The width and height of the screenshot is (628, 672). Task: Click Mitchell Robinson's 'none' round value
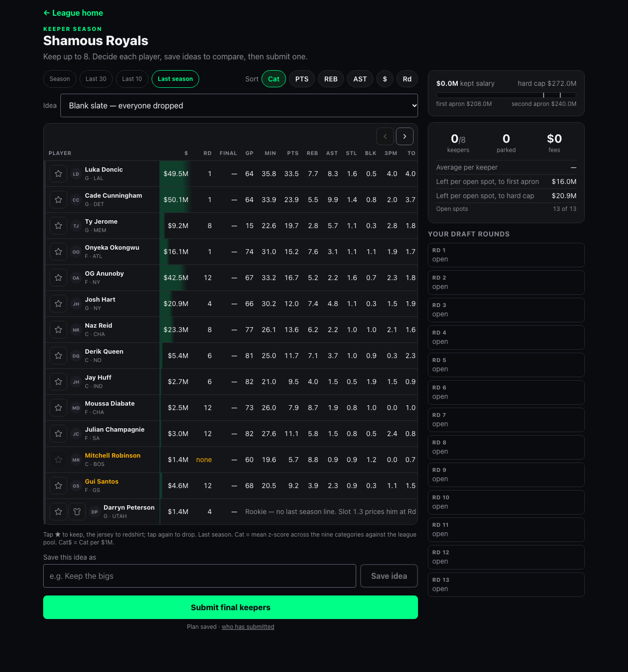pos(204,460)
